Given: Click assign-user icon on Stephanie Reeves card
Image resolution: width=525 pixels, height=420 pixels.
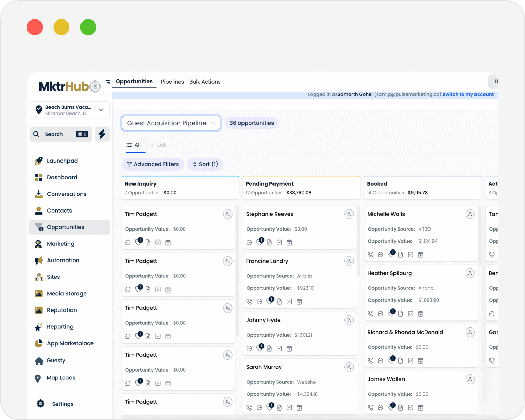Looking at the screenshot, I should coord(349,214).
